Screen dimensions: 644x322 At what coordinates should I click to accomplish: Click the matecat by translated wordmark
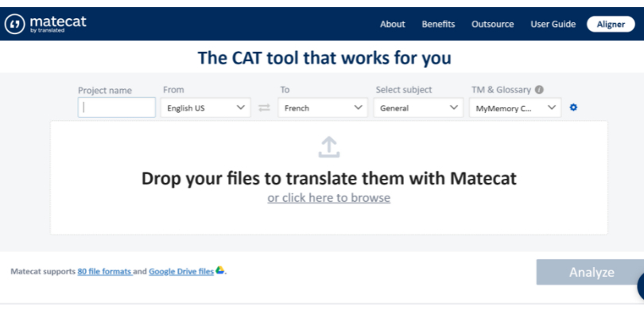pos(58,23)
